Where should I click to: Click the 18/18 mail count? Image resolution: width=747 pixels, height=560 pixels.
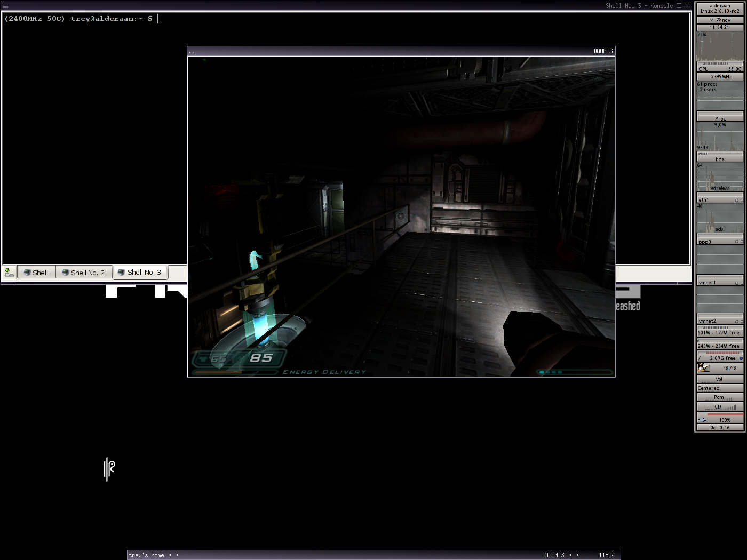(x=730, y=369)
